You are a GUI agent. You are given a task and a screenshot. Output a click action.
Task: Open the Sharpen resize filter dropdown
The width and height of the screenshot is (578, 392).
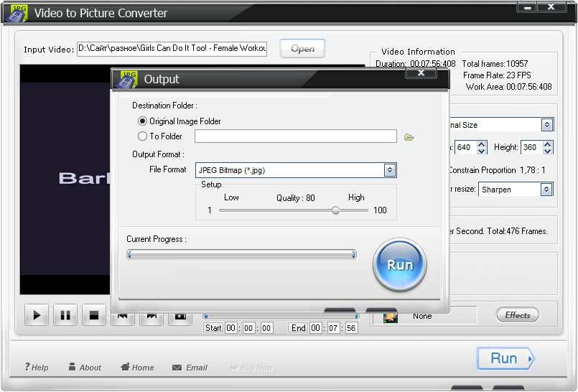pos(546,190)
